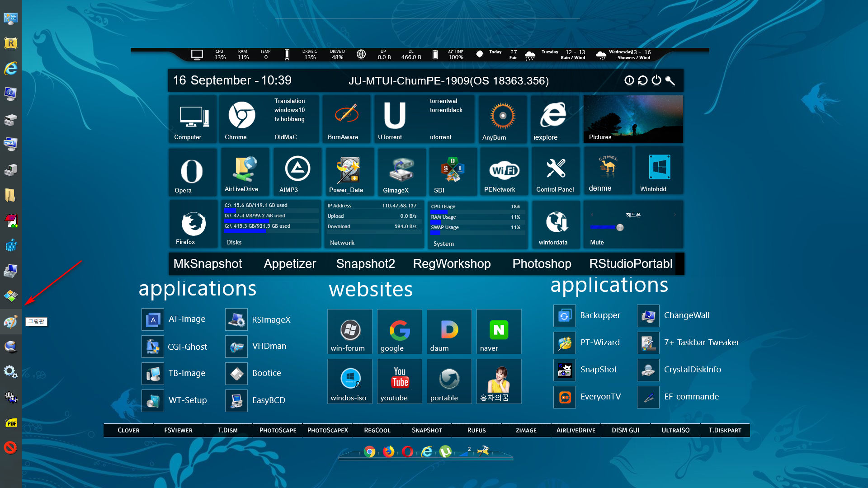Click the RUFUS button in bottom bar
Image resolution: width=868 pixels, height=488 pixels.
click(476, 430)
